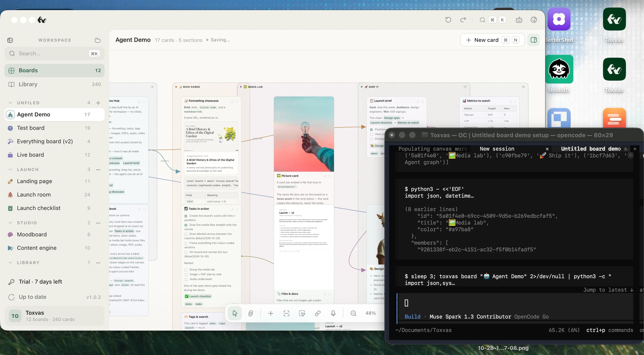Select the link shape tool beside pointer
The image size is (644, 355).
click(250, 313)
